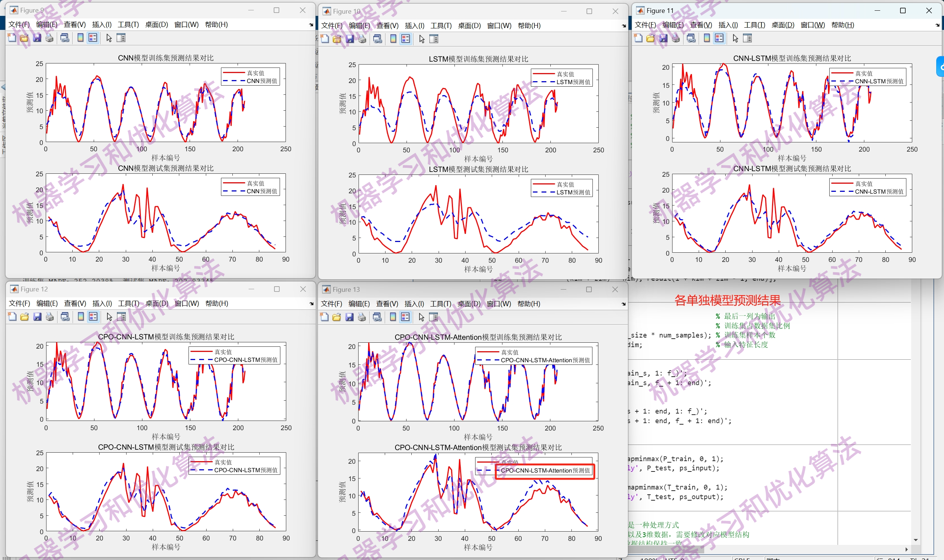Select Edit Plot arrow in Figure 9
944x560 pixels.
pos(109,38)
